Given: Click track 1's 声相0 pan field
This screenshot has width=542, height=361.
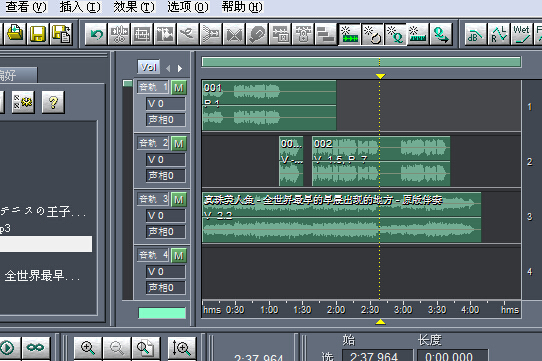Looking at the screenshot, I should point(166,120).
